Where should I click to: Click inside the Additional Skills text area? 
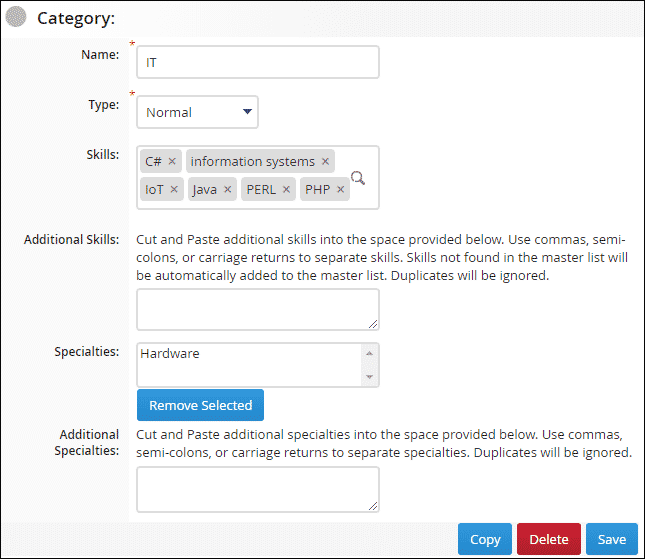(258, 309)
